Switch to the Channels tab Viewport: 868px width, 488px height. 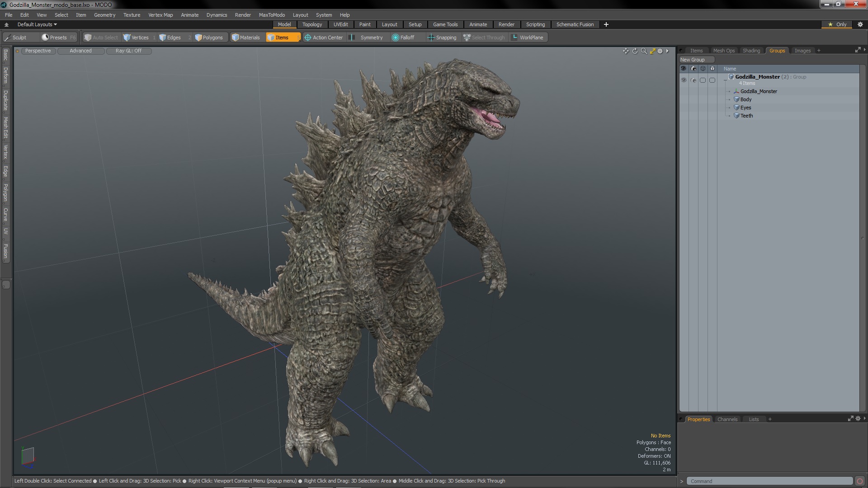(x=727, y=419)
